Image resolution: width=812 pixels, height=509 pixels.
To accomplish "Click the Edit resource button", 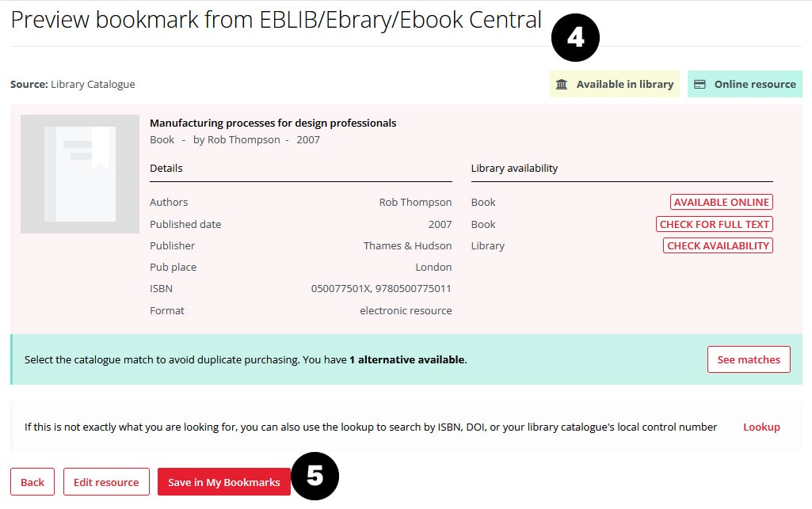I will click(x=106, y=482).
